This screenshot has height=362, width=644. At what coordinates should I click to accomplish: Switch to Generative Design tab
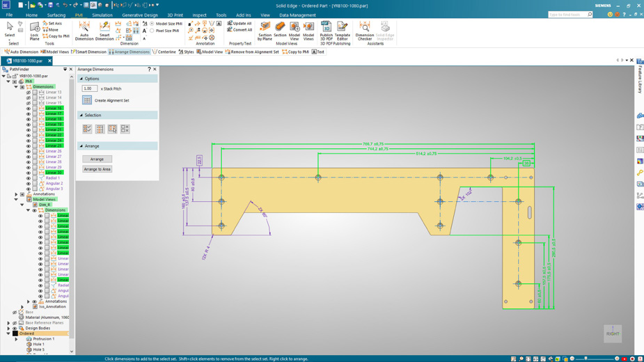pyautogui.click(x=140, y=15)
